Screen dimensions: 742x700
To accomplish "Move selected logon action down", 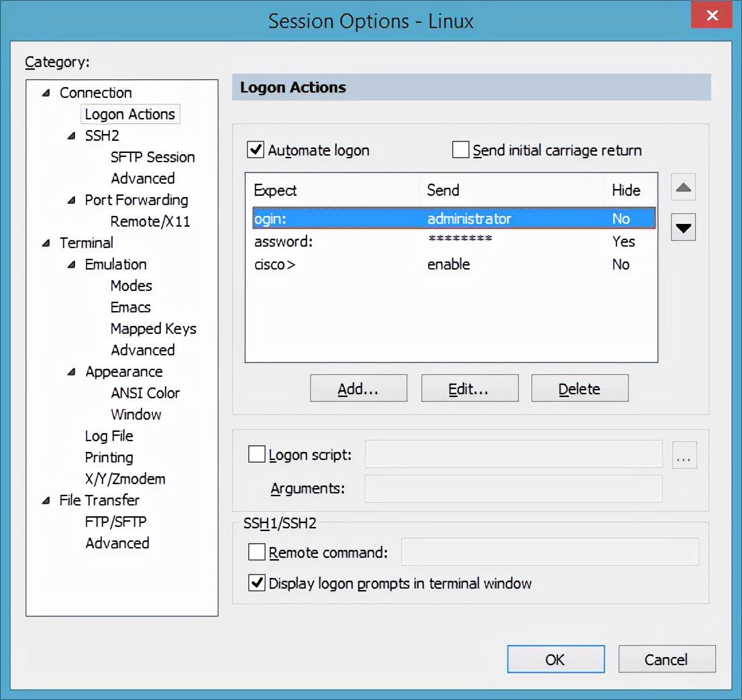I will tap(683, 227).
